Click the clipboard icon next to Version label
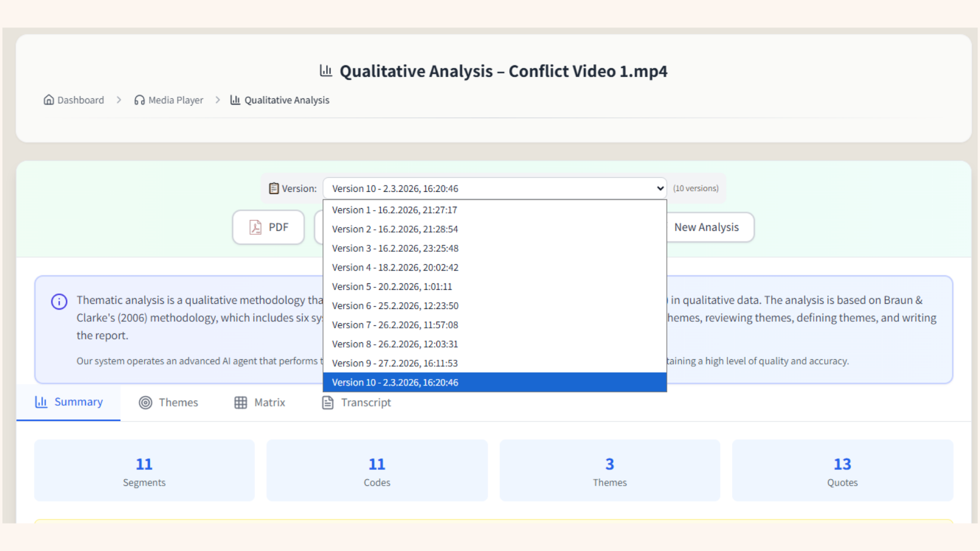980x551 pixels. (274, 188)
